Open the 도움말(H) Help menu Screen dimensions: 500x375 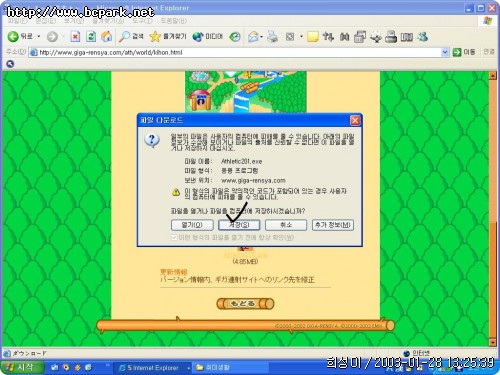174,21
